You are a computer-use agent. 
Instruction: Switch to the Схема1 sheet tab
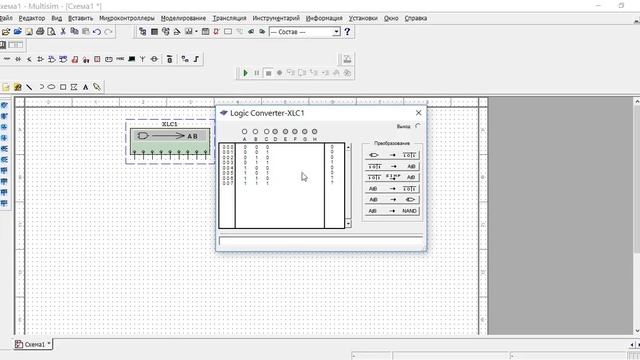[x=33, y=344]
